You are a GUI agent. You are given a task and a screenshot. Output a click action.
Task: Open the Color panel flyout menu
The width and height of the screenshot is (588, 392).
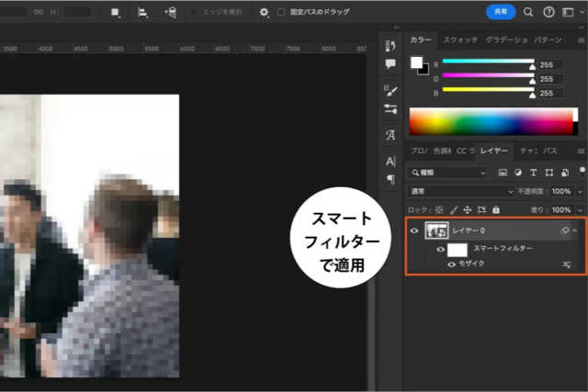click(x=581, y=40)
